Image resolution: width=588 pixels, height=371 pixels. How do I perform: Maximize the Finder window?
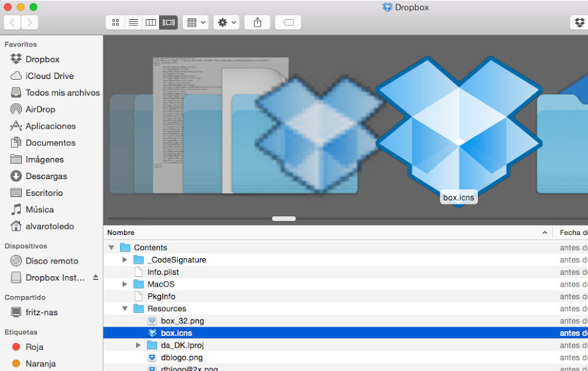click(x=33, y=7)
